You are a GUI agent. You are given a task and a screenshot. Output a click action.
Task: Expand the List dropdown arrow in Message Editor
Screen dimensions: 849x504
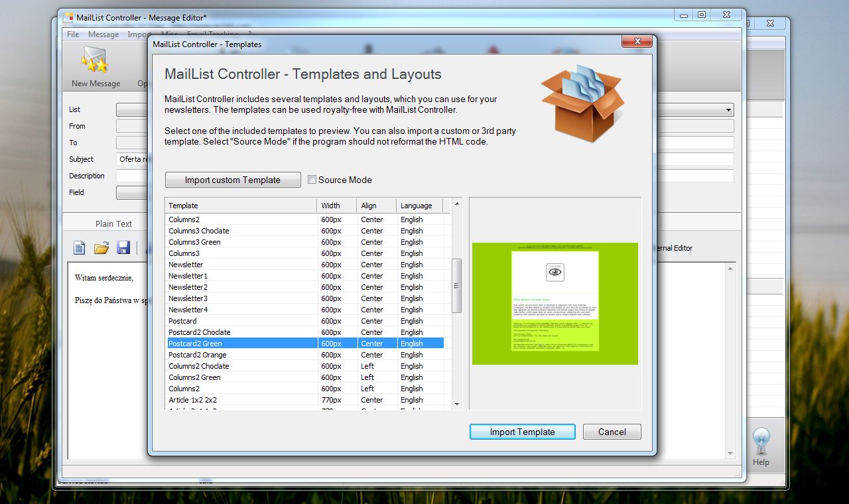pos(729,110)
